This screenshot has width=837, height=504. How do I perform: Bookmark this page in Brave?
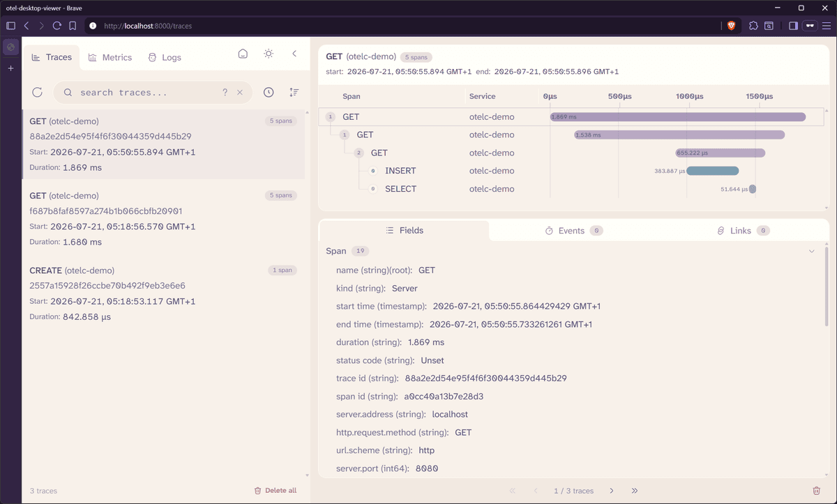point(73,26)
